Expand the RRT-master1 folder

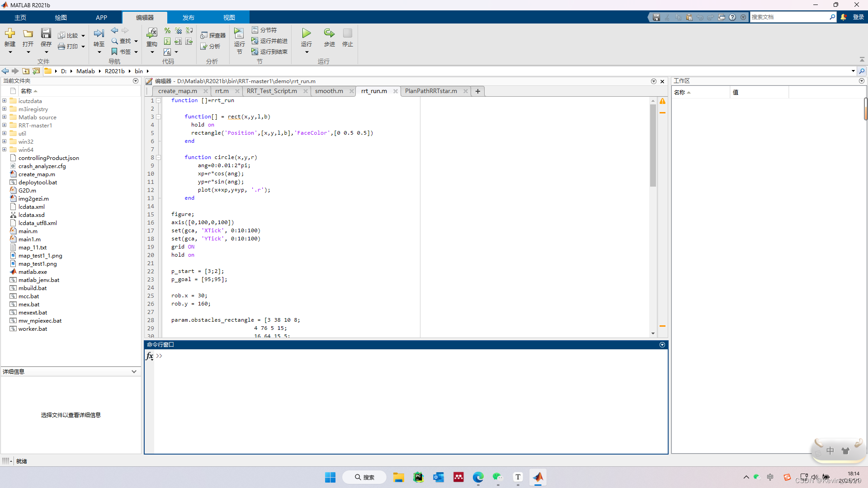5,125
